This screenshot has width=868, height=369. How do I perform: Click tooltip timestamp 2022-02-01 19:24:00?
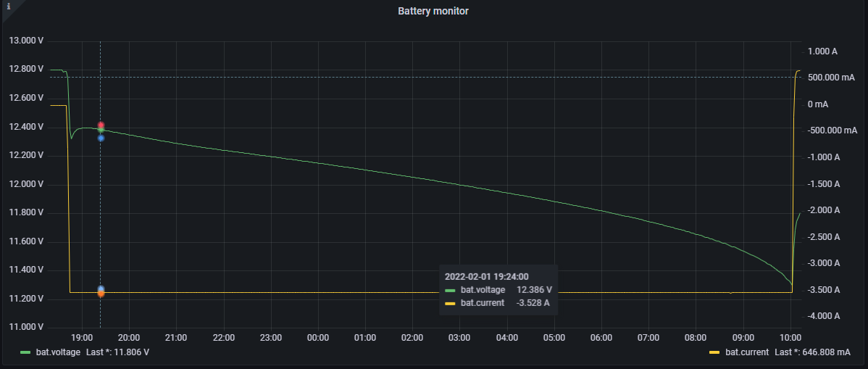coord(487,276)
